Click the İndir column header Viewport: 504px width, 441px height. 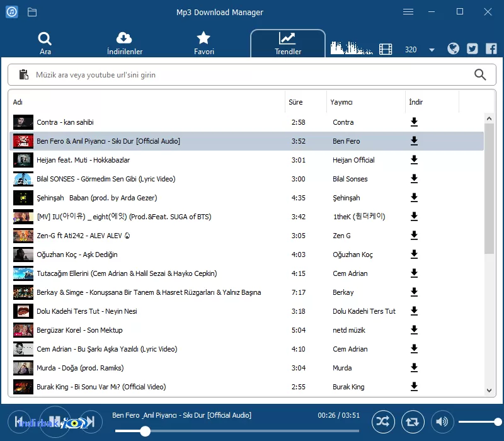(x=432, y=102)
